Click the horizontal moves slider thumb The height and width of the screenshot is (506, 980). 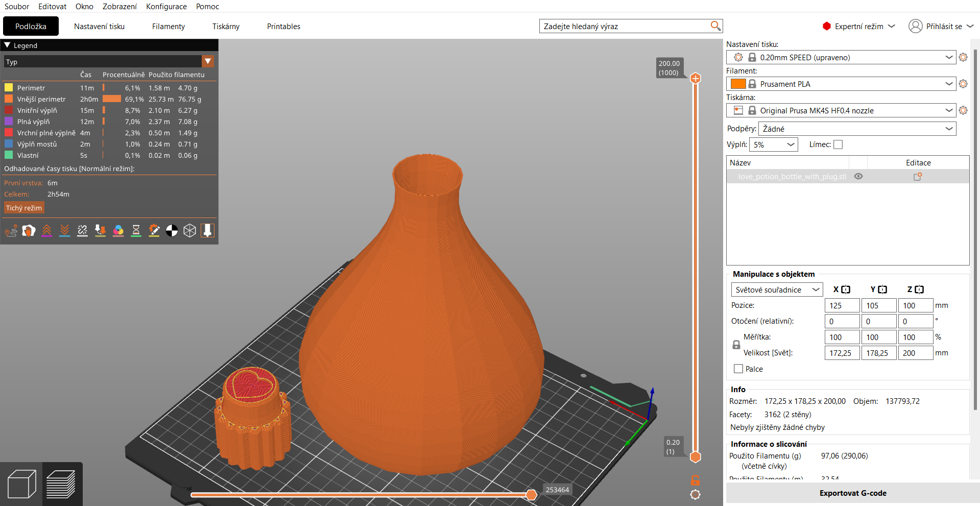point(531,494)
